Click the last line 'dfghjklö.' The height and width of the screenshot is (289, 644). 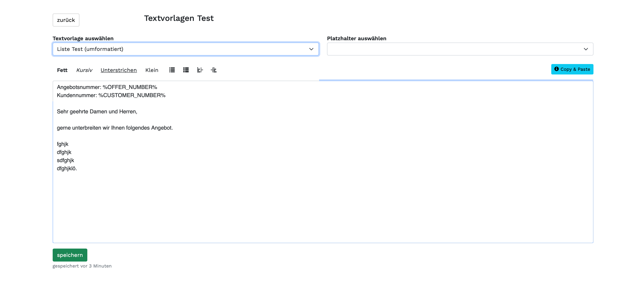67,169
